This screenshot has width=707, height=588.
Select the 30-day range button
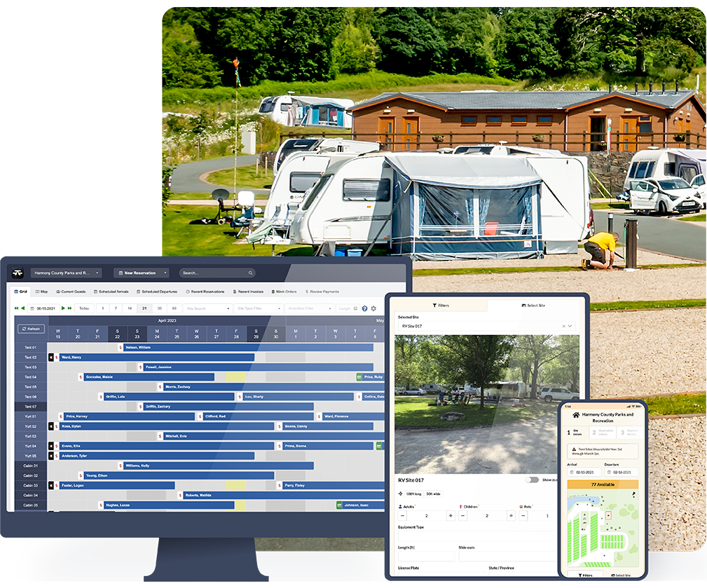pos(159,308)
